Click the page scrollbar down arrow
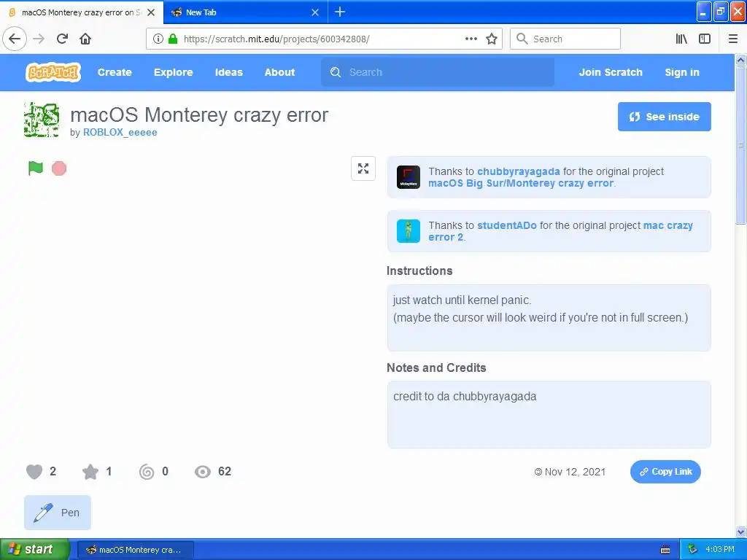747x560 pixels. click(x=740, y=532)
